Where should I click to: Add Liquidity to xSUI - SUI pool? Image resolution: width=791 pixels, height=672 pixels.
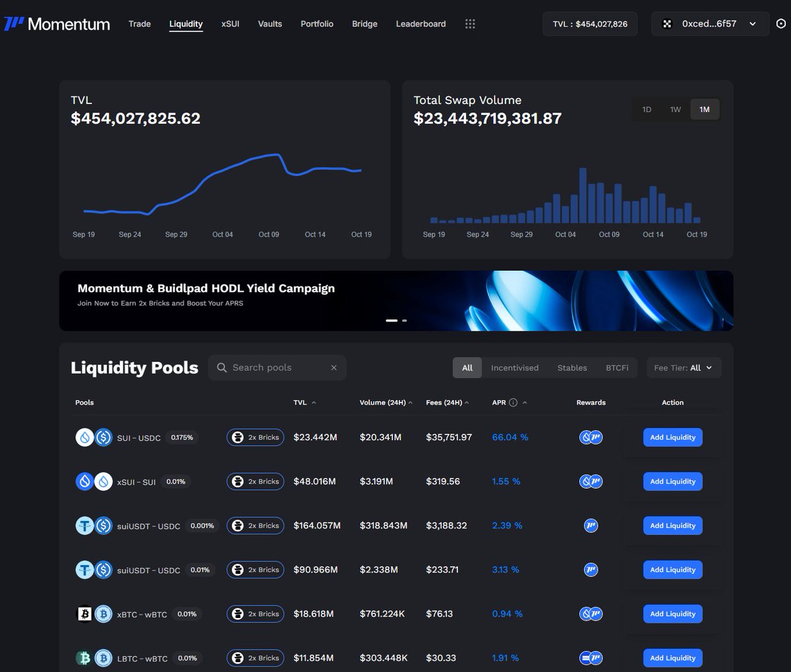click(x=673, y=482)
